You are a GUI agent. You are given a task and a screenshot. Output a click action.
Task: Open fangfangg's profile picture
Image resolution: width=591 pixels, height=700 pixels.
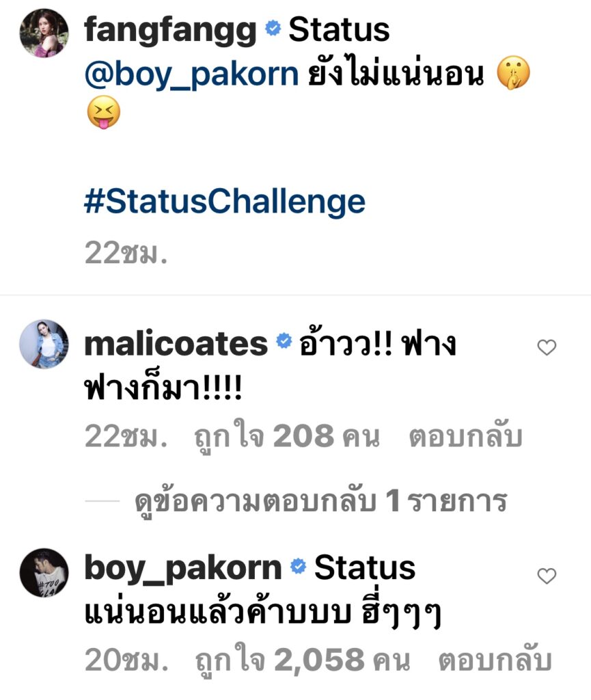point(44,33)
